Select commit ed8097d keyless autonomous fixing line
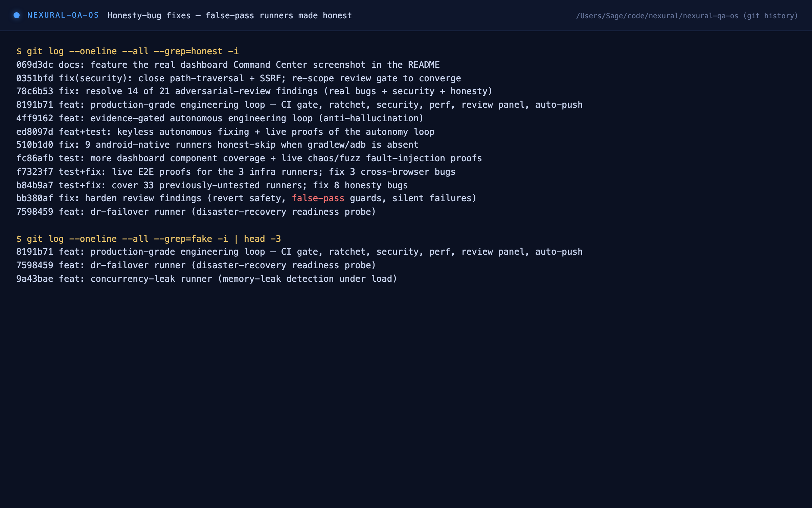 [225, 132]
